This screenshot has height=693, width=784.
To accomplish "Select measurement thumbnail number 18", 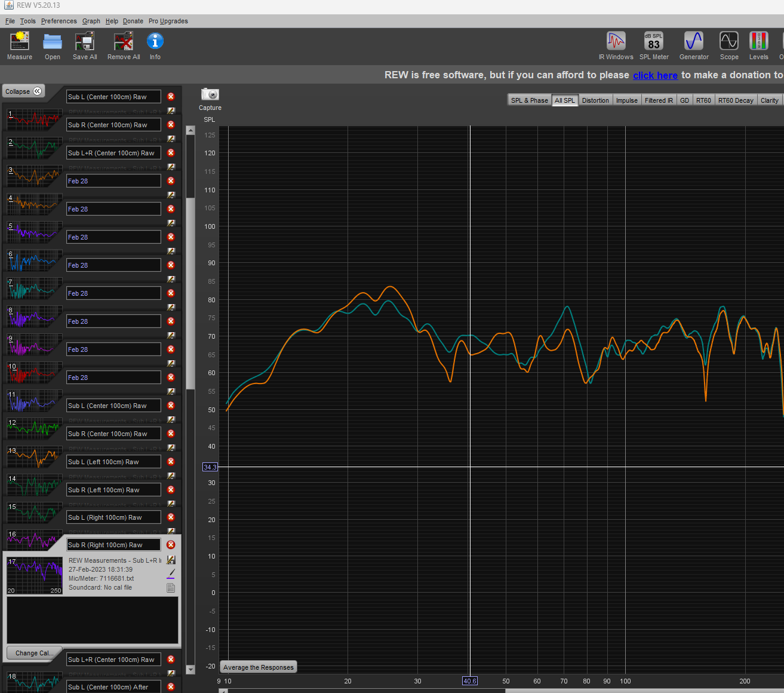I will [34, 682].
